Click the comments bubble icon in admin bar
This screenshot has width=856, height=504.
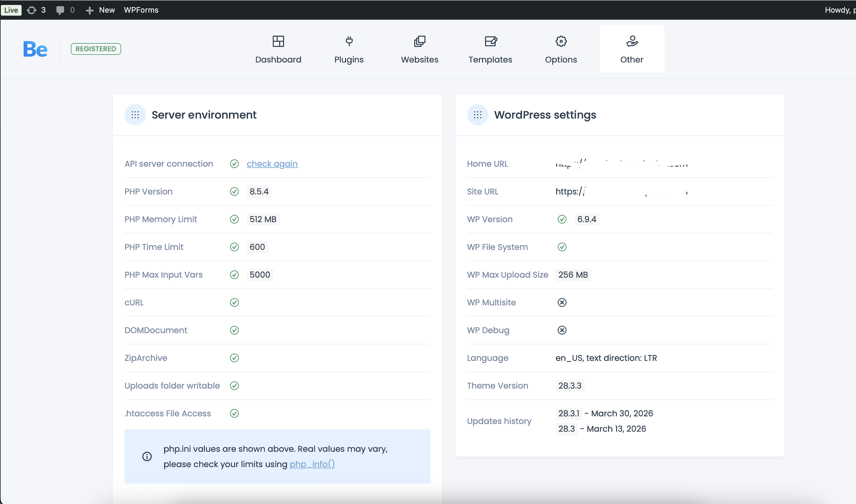[60, 10]
